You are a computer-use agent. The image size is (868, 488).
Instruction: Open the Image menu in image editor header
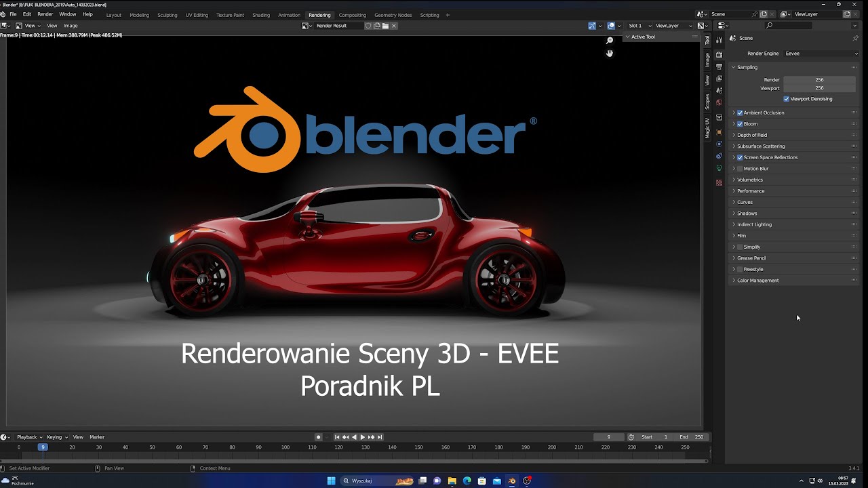pos(71,26)
